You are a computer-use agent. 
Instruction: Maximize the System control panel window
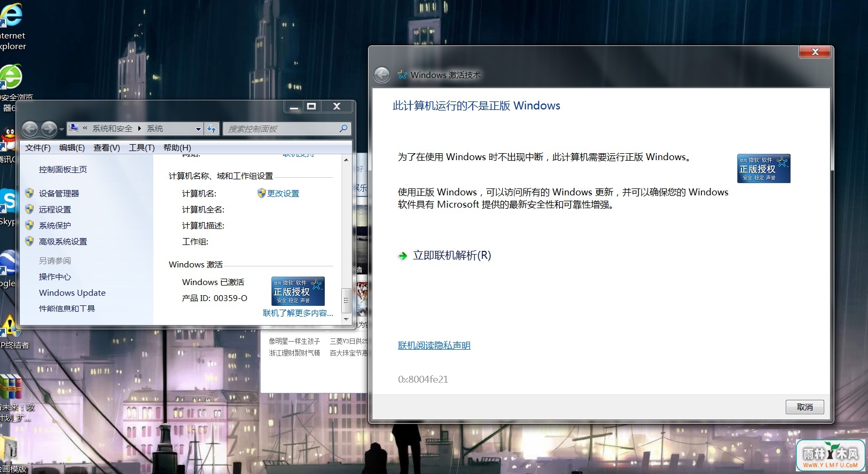[x=311, y=106]
